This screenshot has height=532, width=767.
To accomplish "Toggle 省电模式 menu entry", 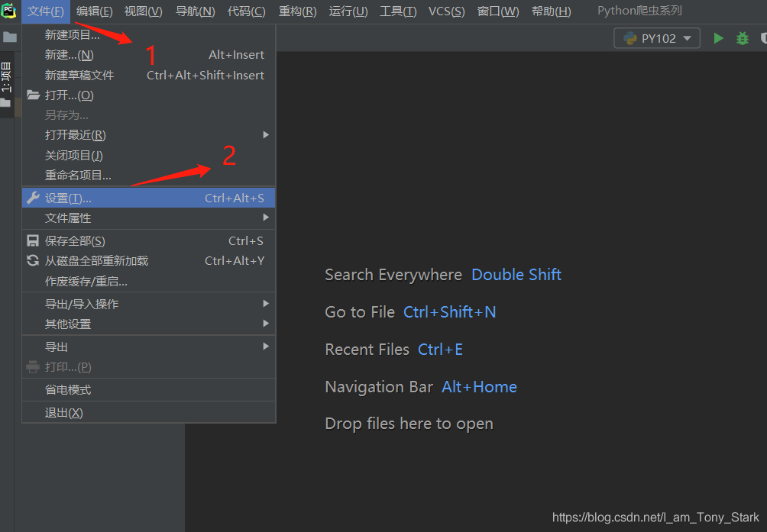I will point(149,389).
